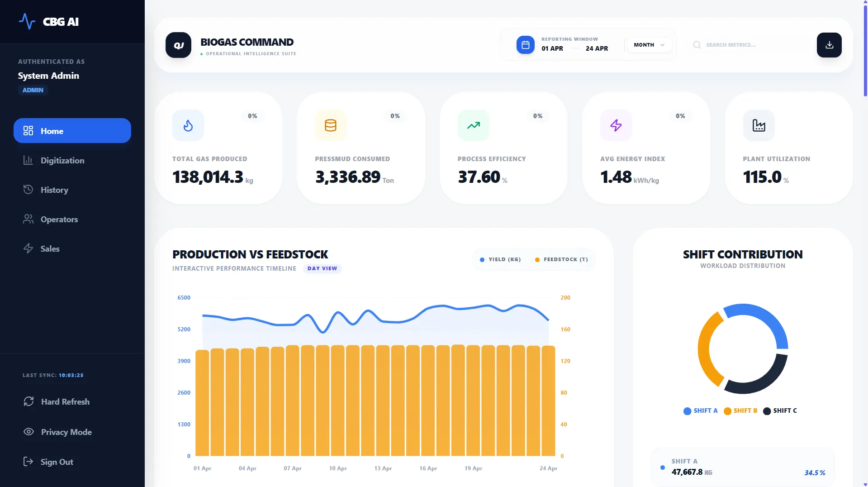Open the History section
Image resolution: width=868 pixels, height=487 pixels.
tap(72, 190)
